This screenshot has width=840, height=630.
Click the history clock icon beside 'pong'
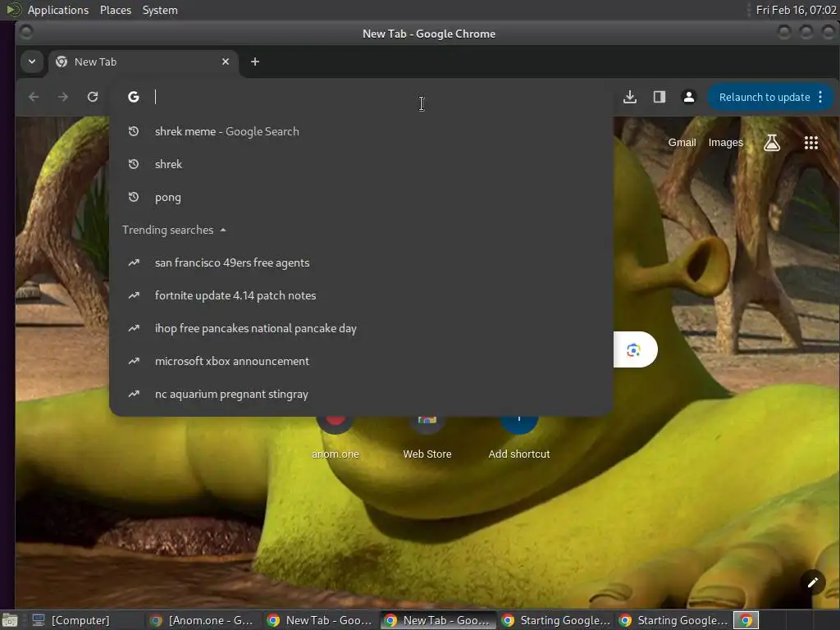134,197
